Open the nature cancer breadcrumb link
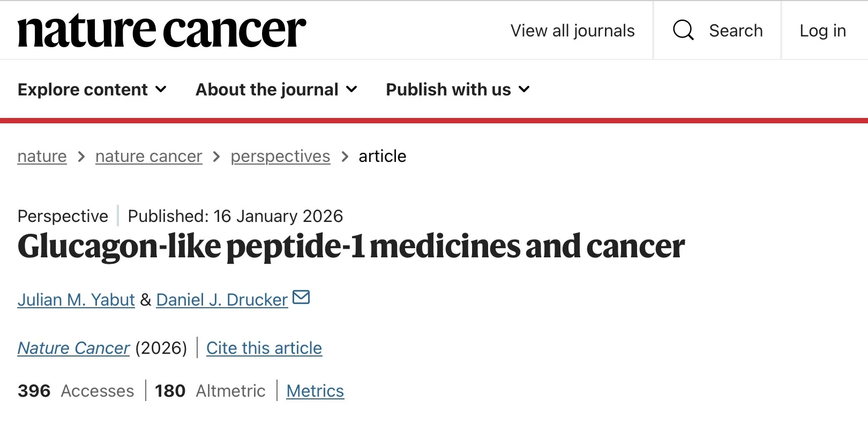 click(148, 157)
